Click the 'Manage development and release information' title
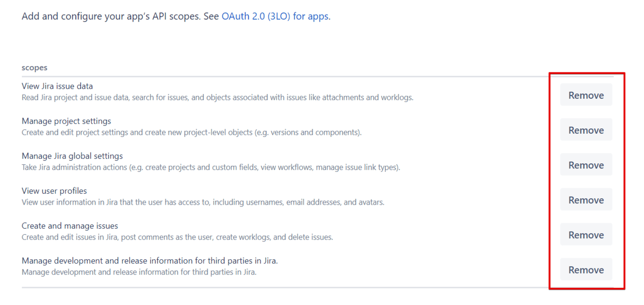 click(x=150, y=260)
